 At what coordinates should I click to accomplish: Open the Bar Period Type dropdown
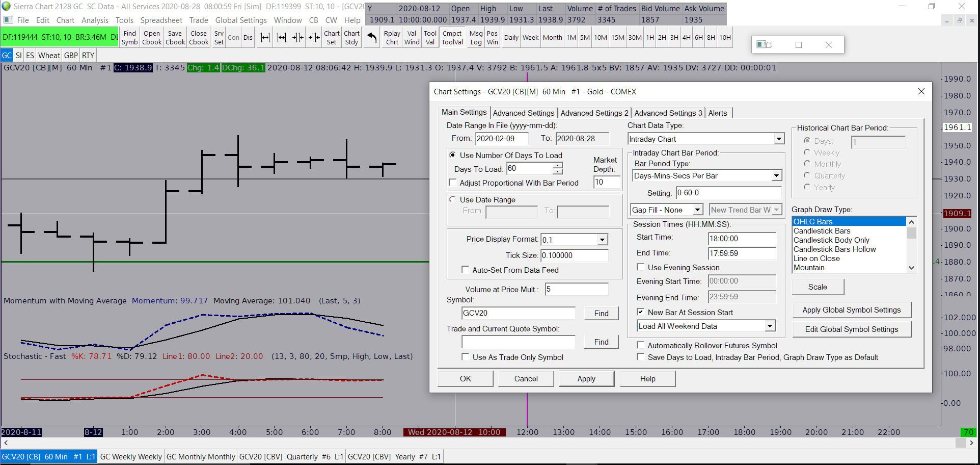point(776,176)
